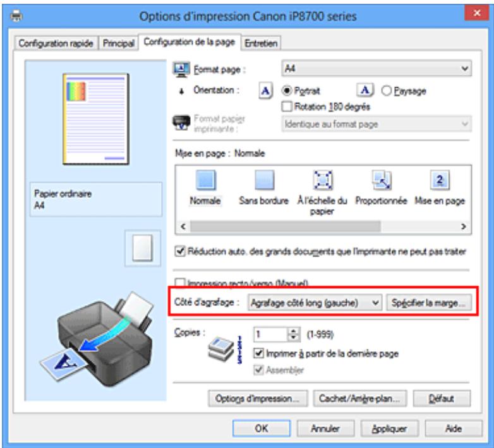Click the Papier ordinaire A4 info box
This screenshot has width=494, height=448.
(x=96, y=199)
